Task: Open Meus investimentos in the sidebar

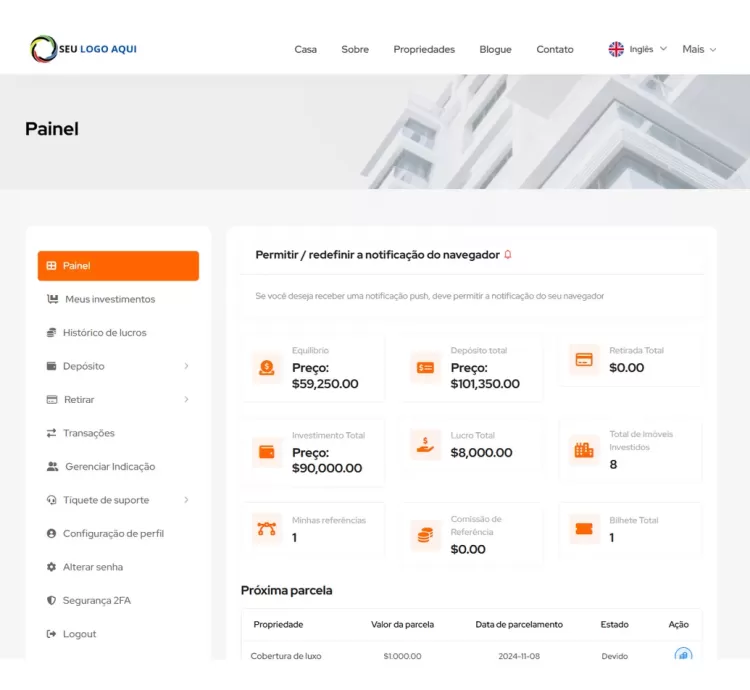Action: [x=109, y=299]
